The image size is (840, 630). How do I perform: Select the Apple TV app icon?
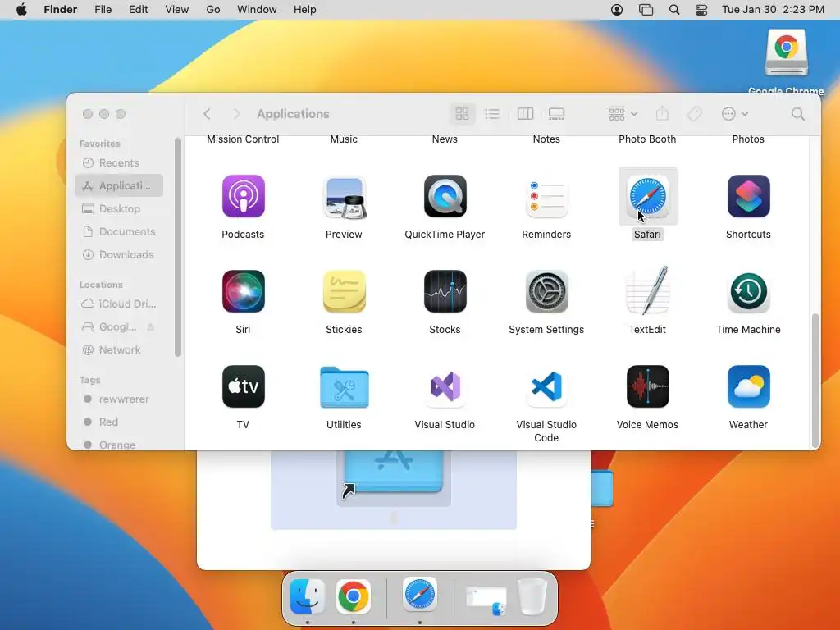pos(243,387)
